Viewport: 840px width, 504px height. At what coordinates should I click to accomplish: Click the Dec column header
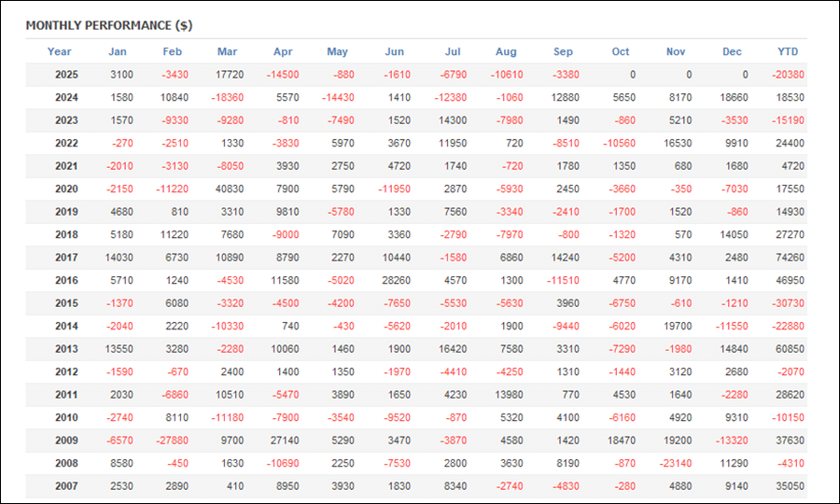[732, 51]
